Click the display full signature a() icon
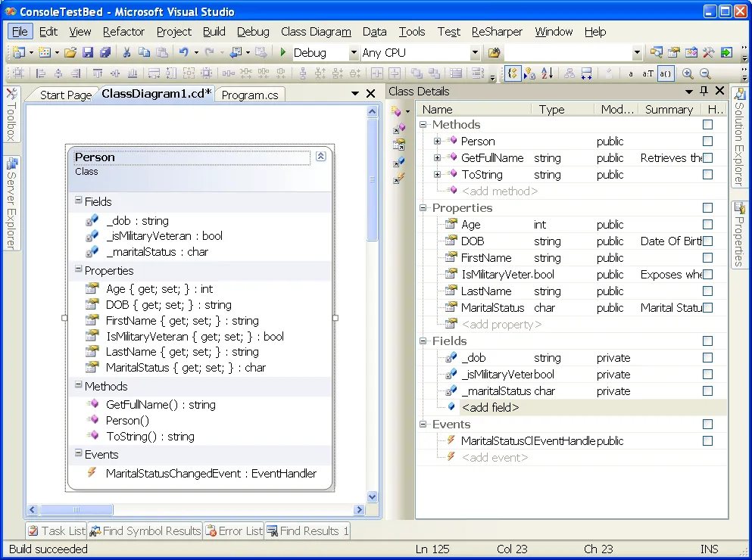752x560 pixels. (665, 73)
